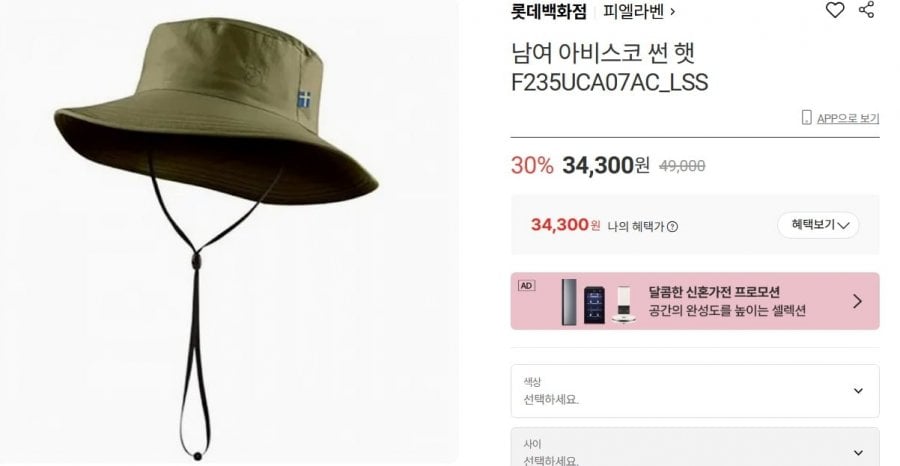
Task: Click the red 30% discount label
Action: pyautogui.click(x=532, y=166)
